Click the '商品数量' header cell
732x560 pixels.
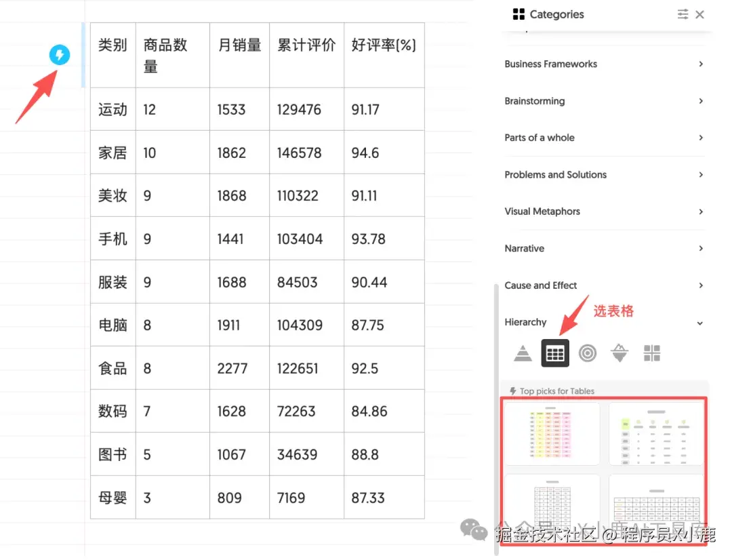pos(173,55)
